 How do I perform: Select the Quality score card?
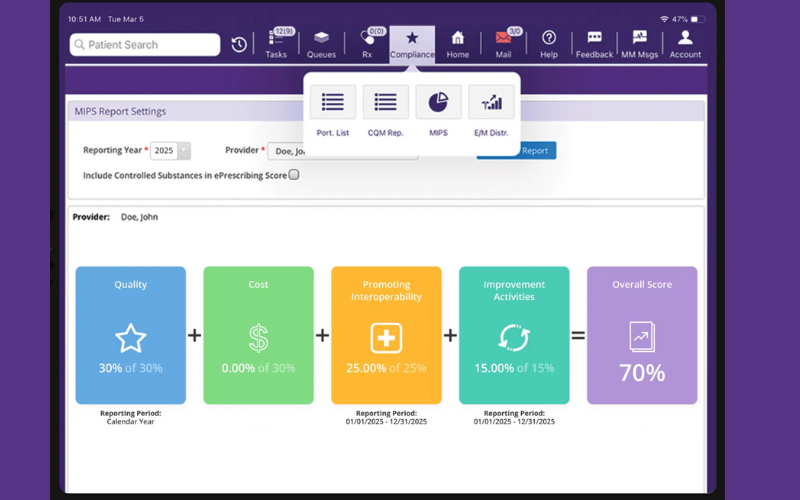(x=131, y=335)
